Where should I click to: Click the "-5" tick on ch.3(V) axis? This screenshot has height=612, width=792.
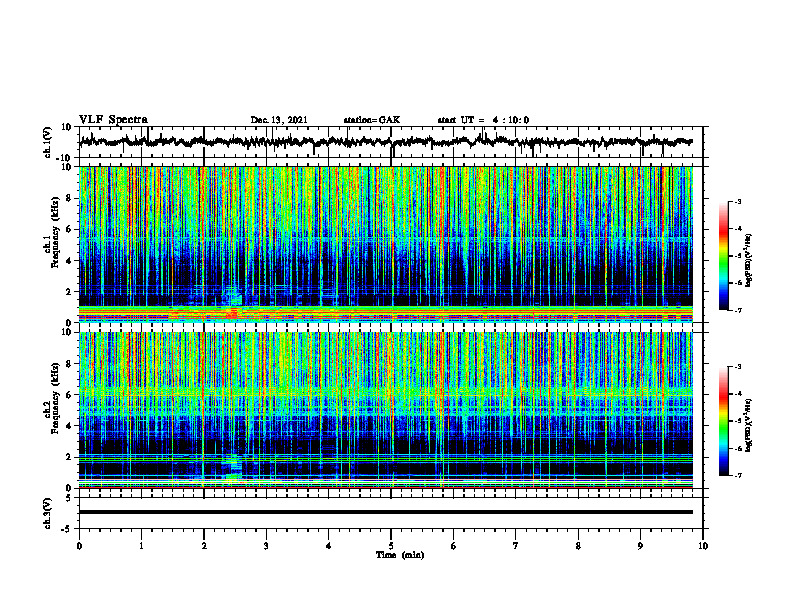pos(68,529)
